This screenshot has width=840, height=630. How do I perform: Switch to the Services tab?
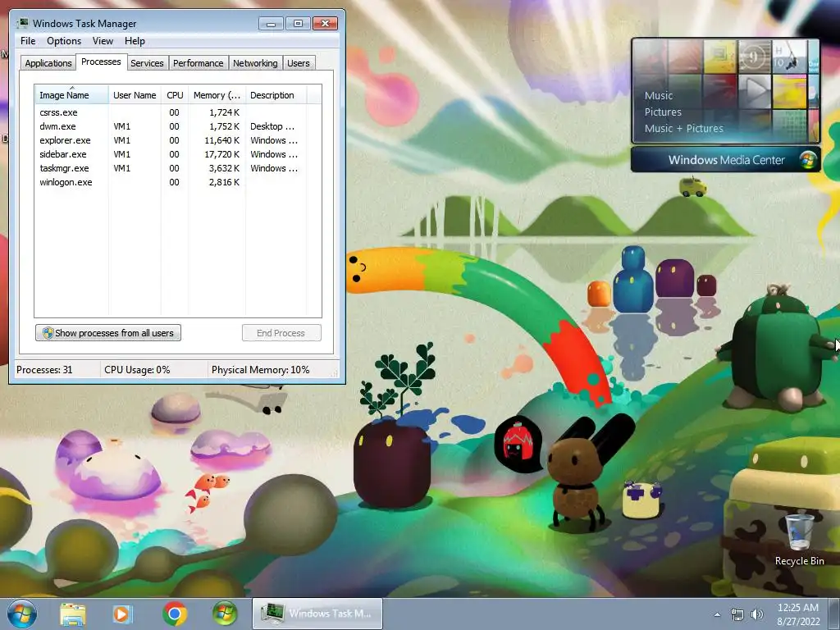coord(147,63)
